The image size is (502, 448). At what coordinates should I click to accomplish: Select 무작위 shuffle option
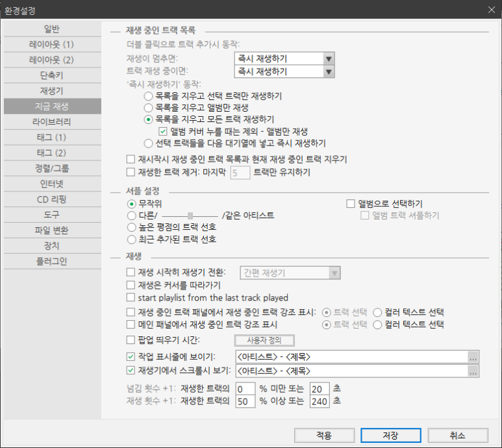(132, 204)
